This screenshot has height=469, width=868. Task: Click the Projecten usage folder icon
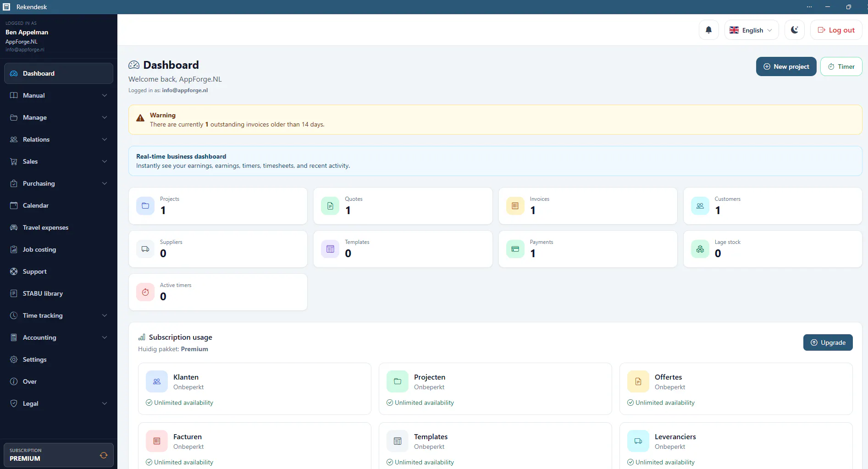(x=398, y=381)
